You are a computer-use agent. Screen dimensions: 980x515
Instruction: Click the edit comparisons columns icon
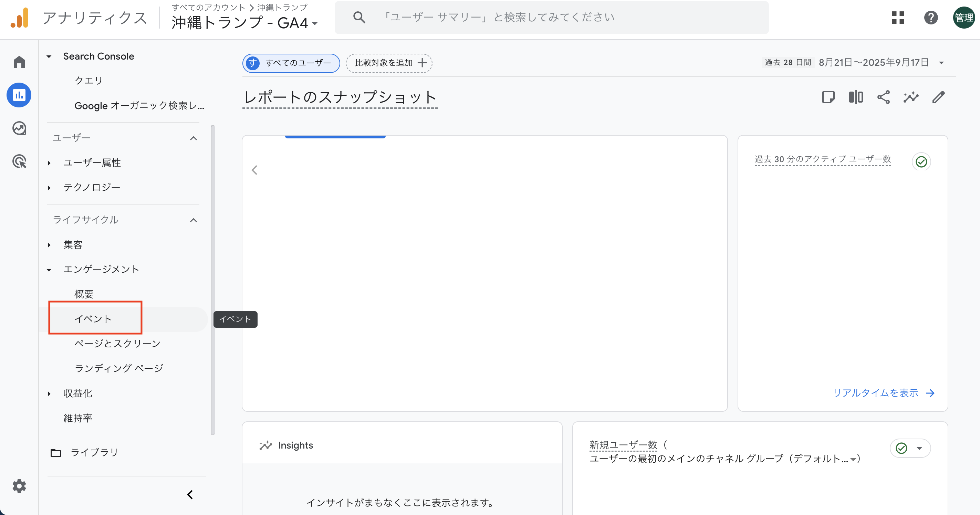(x=856, y=97)
